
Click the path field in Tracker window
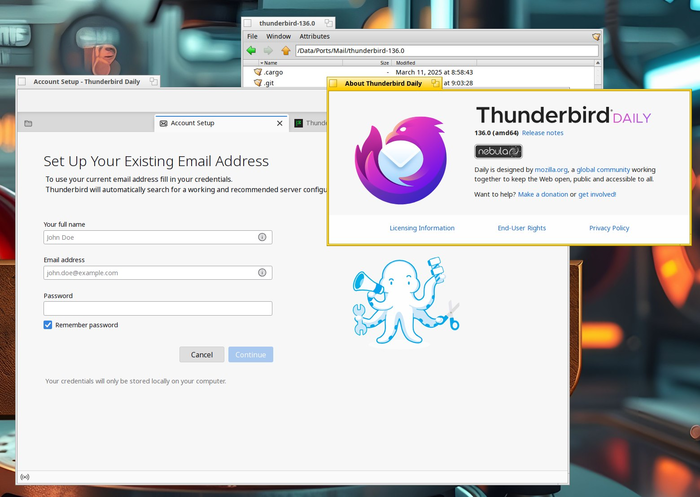point(446,50)
